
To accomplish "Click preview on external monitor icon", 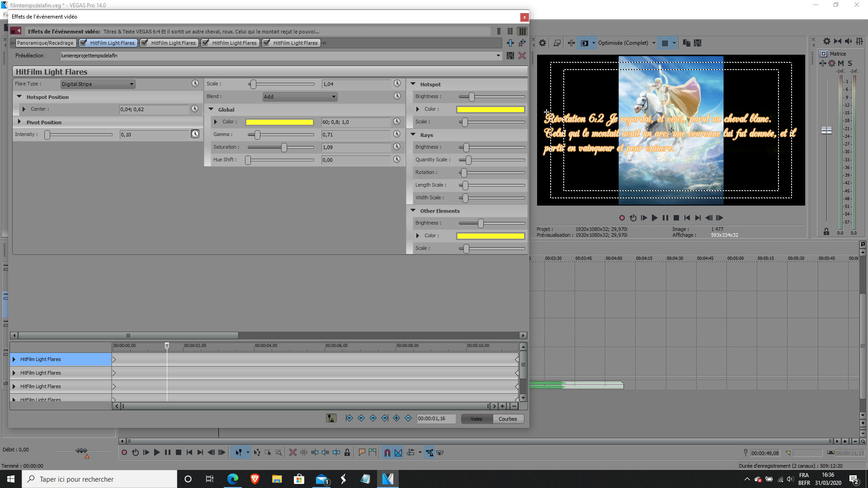I will pos(557,43).
